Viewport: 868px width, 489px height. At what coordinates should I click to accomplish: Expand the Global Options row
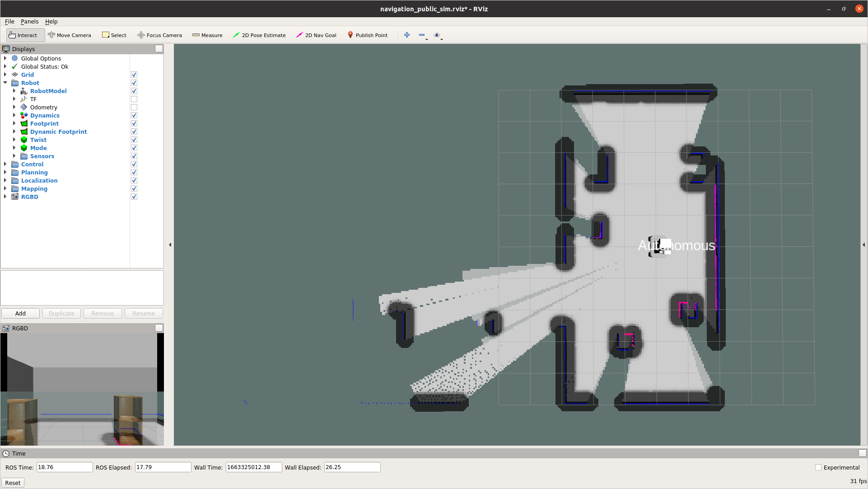5,58
